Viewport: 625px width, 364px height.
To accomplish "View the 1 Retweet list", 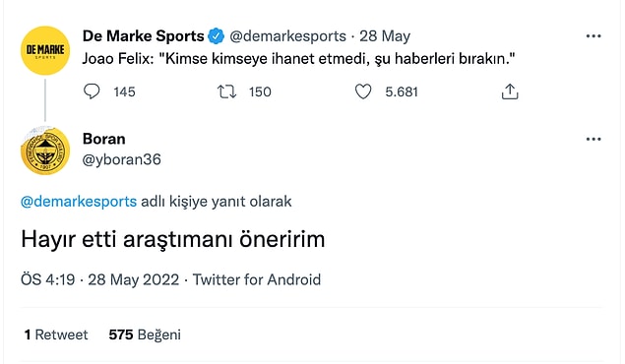I will (56, 334).
